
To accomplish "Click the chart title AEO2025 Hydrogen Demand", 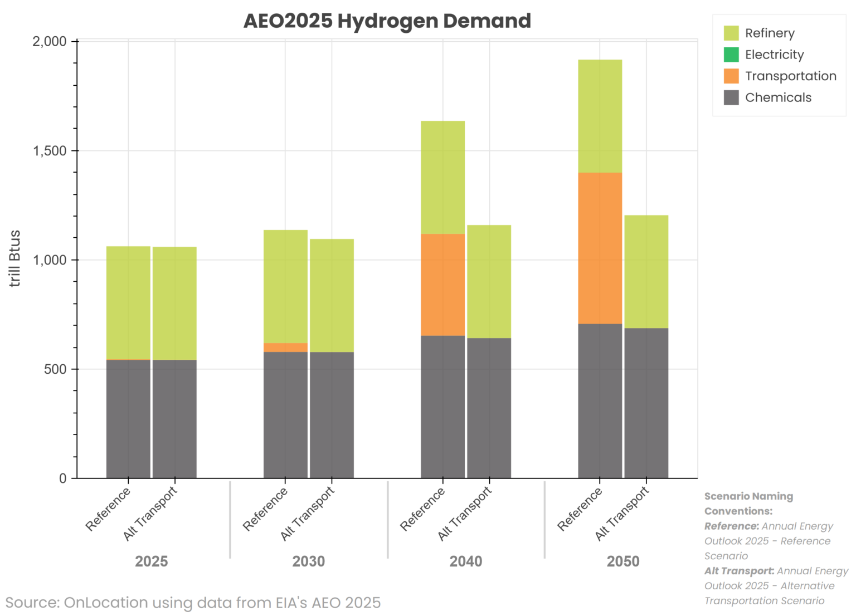I will point(387,21).
